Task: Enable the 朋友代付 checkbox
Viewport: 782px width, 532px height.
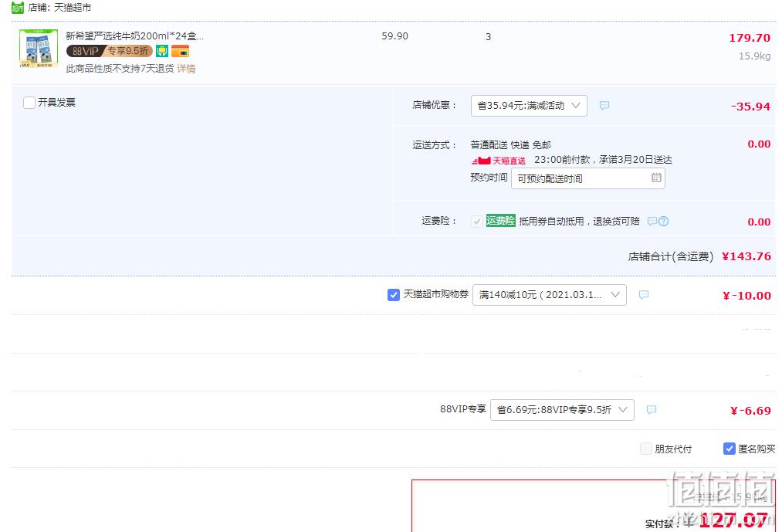Action: pyautogui.click(x=646, y=449)
